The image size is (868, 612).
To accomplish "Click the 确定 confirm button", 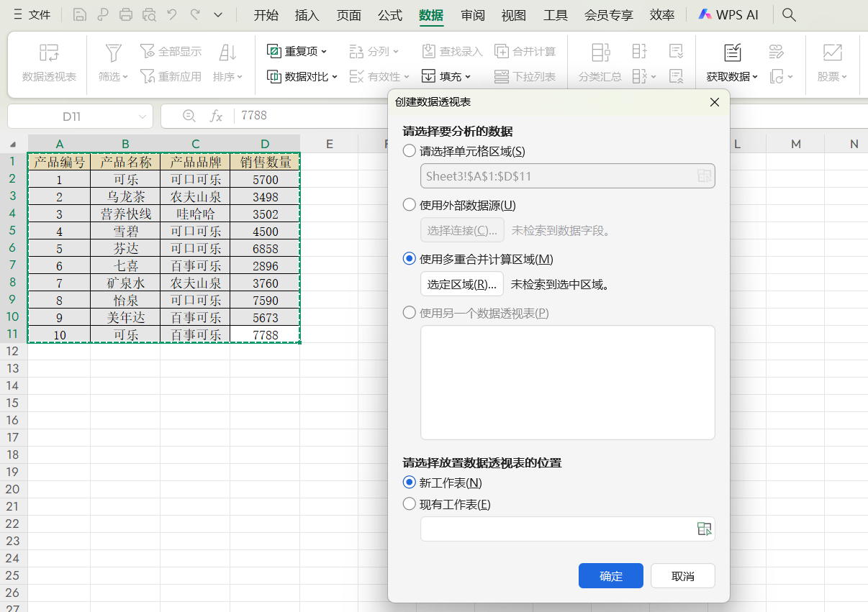I will 610,575.
